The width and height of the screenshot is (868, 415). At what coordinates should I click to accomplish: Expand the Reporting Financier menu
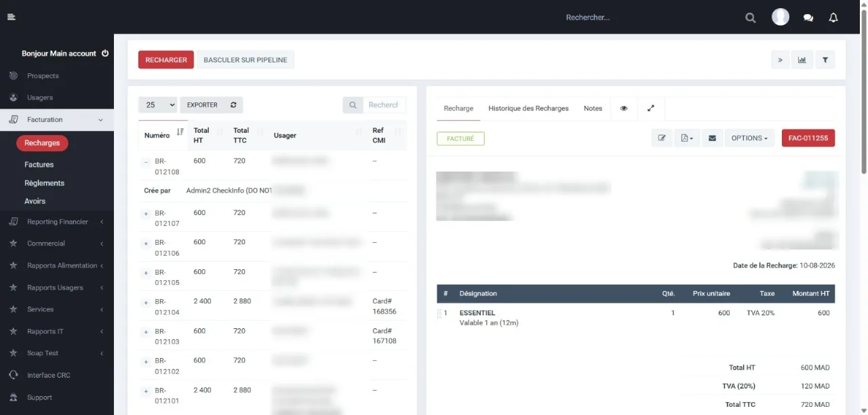click(57, 222)
